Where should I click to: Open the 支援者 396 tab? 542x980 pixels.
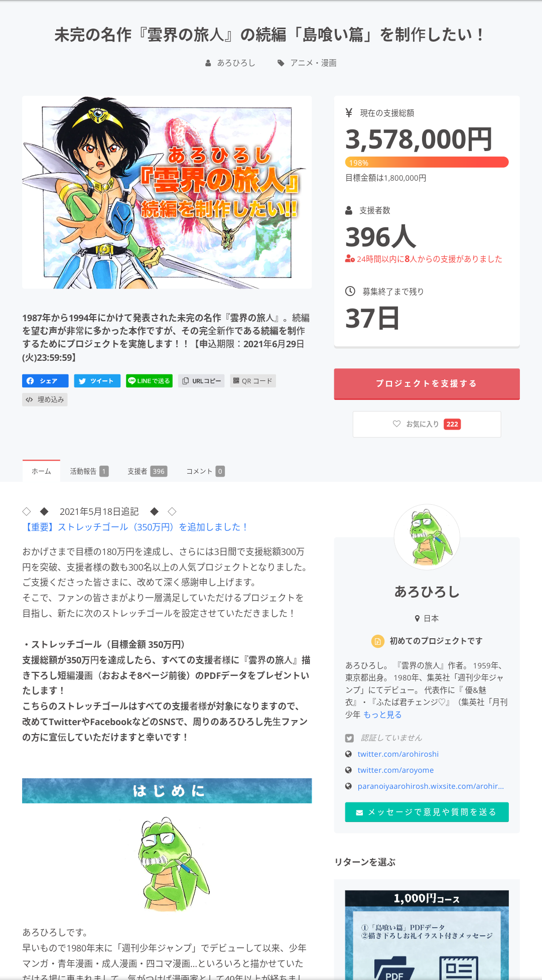(x=147, y=471)
